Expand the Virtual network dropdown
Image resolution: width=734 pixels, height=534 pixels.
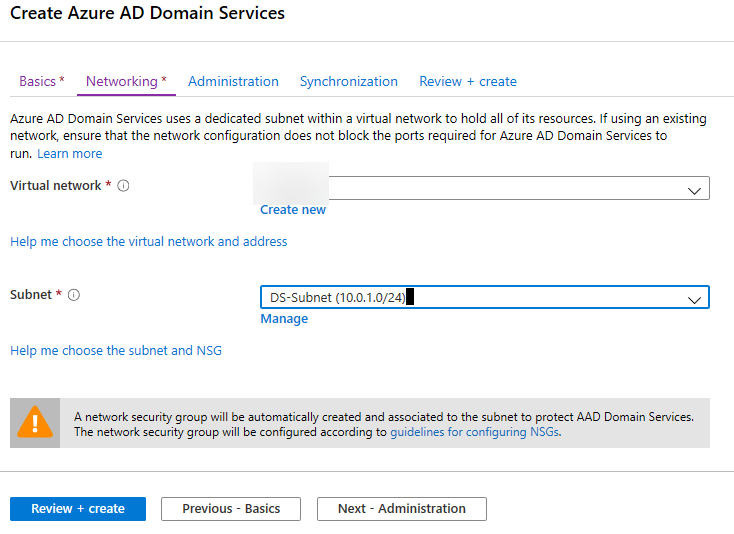693,189
